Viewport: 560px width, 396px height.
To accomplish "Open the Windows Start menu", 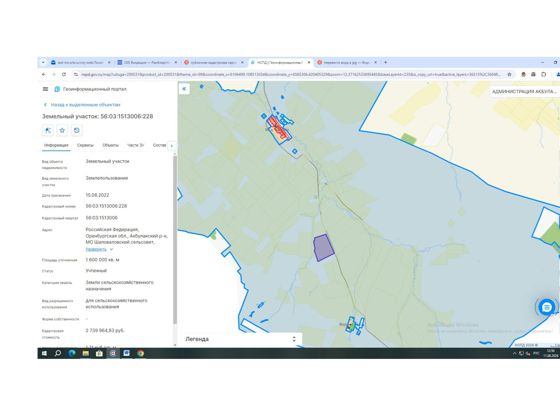I will (44, 353).
